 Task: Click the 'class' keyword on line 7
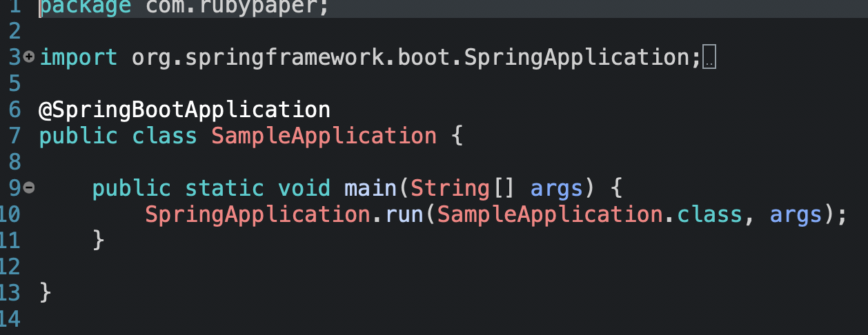[x=165, y=136]
